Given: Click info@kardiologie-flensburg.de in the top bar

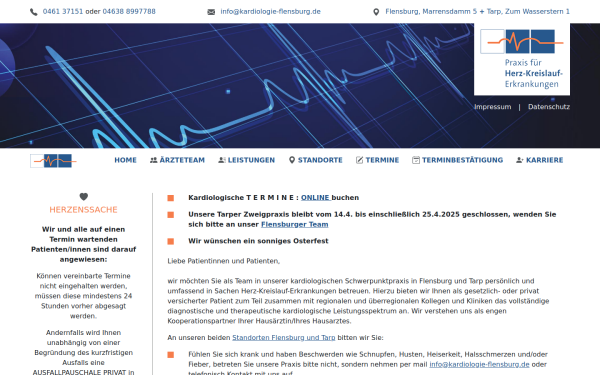Looking at the screenshot, I should [x=271, y=11].
